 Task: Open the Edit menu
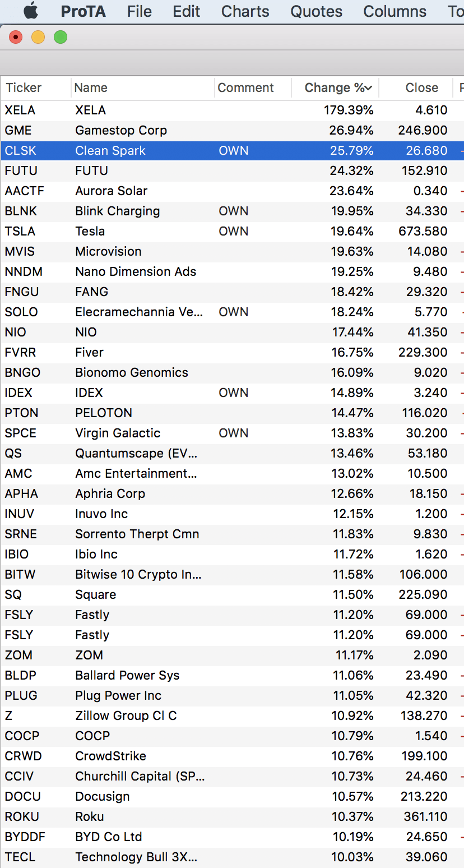(186, 11)
